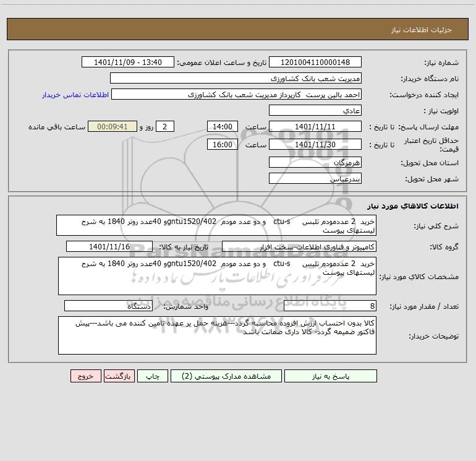Select the شماره نیاز field 1201004110000148
Image resolution: width=476 pixels, height=461 pixels.
click(315, 62)
